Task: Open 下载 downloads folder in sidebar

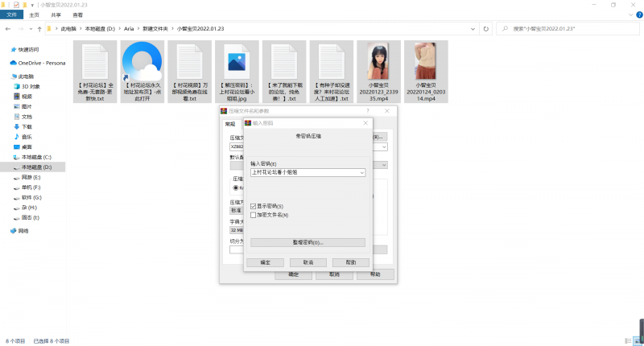Action: (27, 126)
